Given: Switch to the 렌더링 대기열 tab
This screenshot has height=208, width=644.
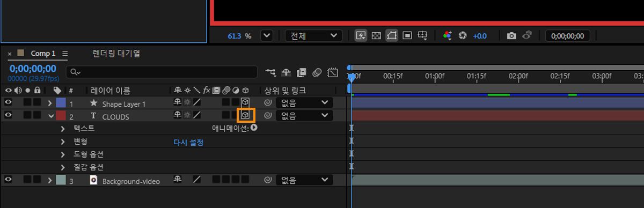Looking at the screenshot, I should pyautogui.click(x=116, y=54).
